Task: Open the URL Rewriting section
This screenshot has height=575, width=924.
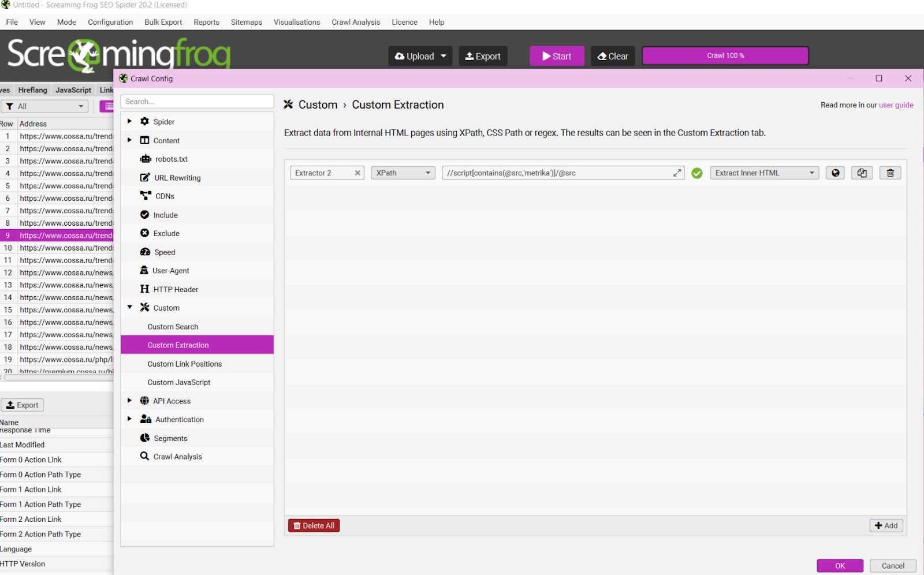Action: [x=177, y=178]
